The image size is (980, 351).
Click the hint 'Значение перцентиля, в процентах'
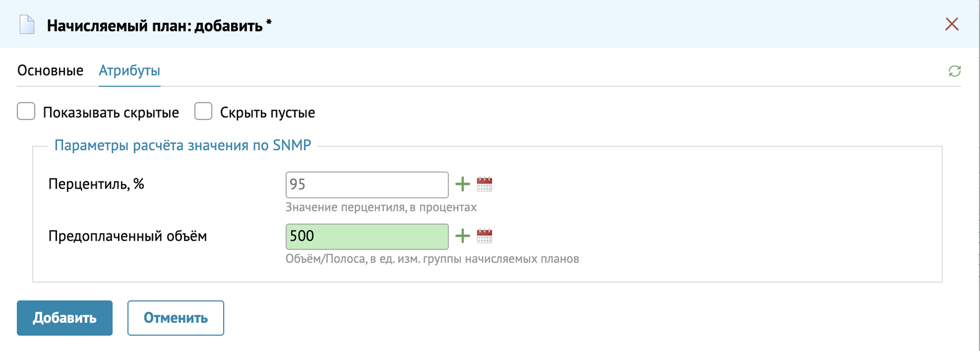coord(381,207)
